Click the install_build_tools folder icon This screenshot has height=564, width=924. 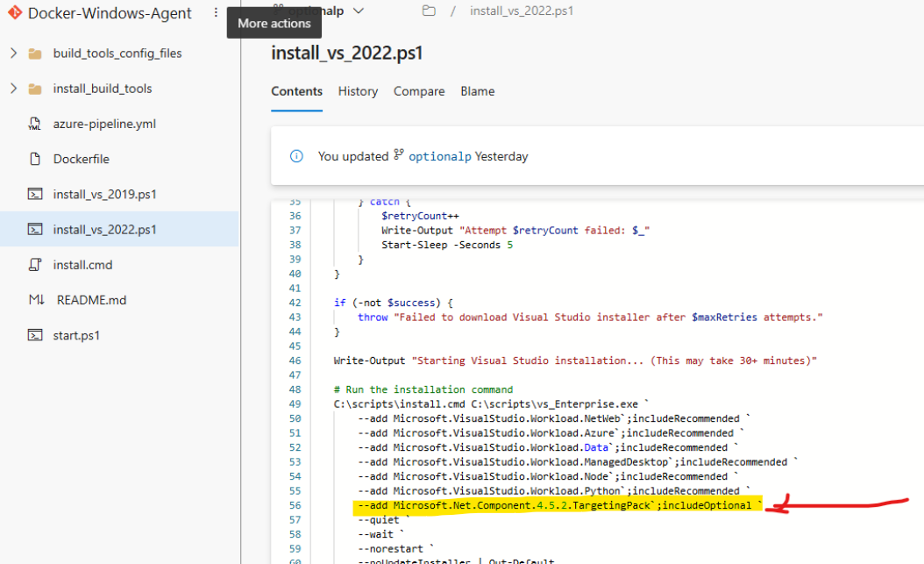tap(35, 89)
